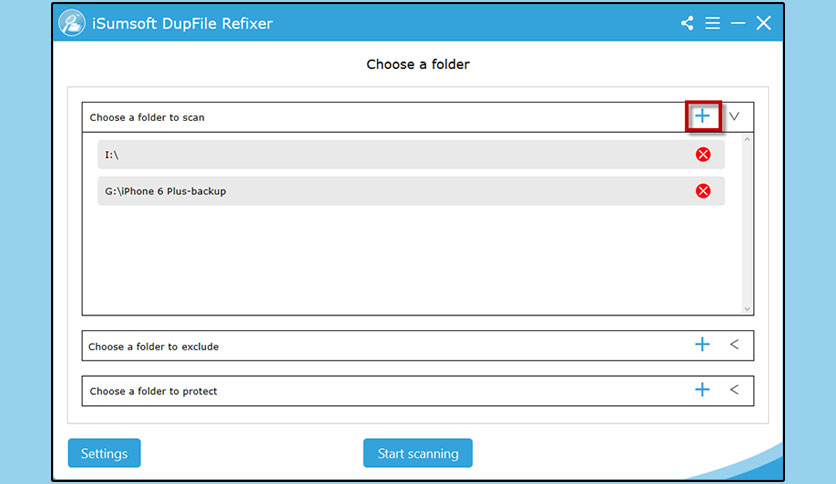Click the scan list scrollbar down arrow

(x=747, y=309)
